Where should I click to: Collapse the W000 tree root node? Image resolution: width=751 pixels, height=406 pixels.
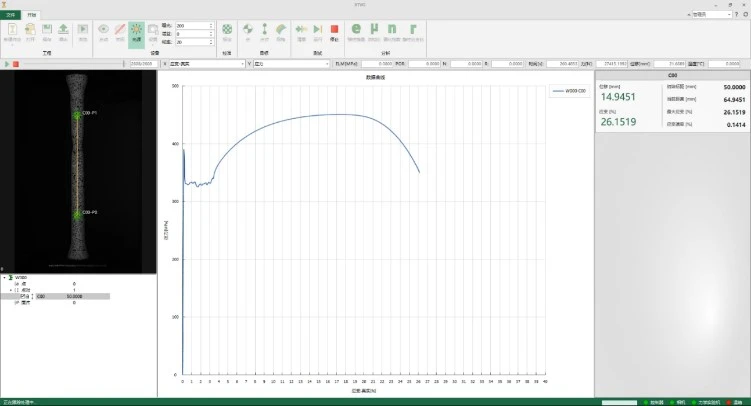click(4, 277)
